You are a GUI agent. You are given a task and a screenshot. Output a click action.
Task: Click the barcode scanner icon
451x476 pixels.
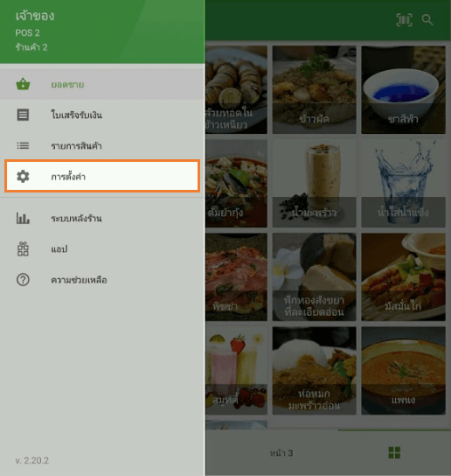point(404,20)
